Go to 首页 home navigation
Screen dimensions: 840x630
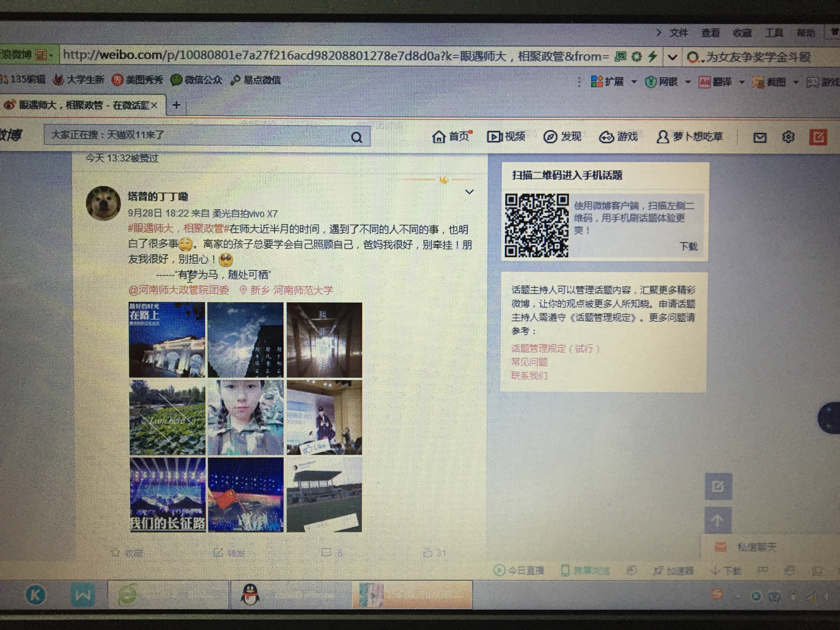tap(452, 136)
